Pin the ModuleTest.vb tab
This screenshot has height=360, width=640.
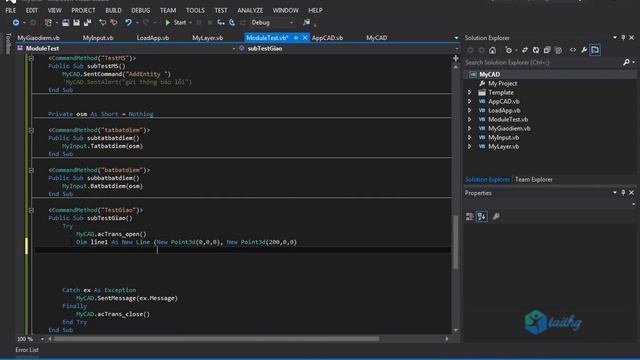pos(296,38)
